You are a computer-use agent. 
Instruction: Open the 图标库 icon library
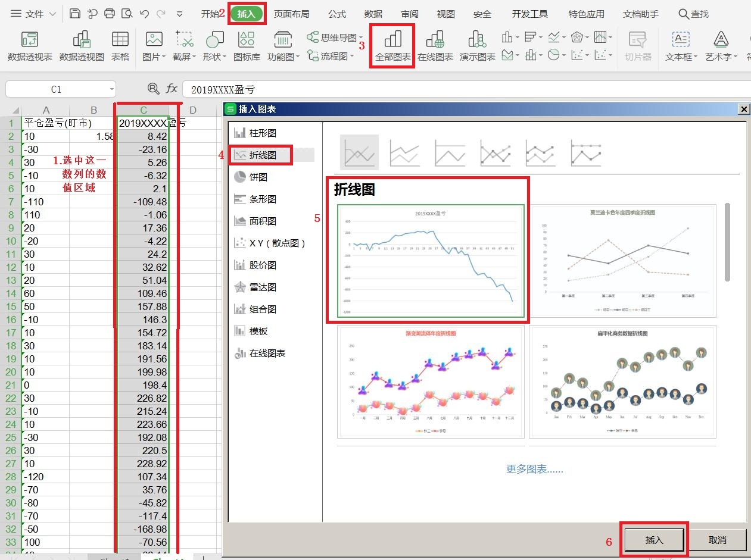point(247,46)
